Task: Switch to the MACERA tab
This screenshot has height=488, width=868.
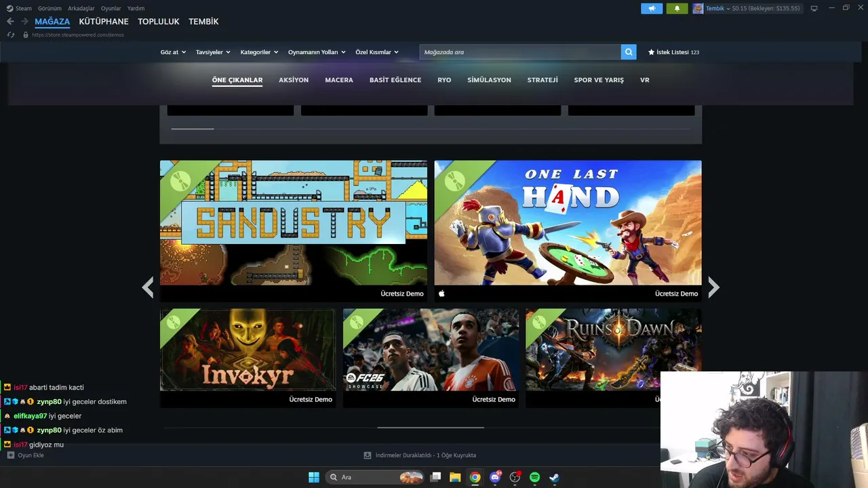Action: 339,80
